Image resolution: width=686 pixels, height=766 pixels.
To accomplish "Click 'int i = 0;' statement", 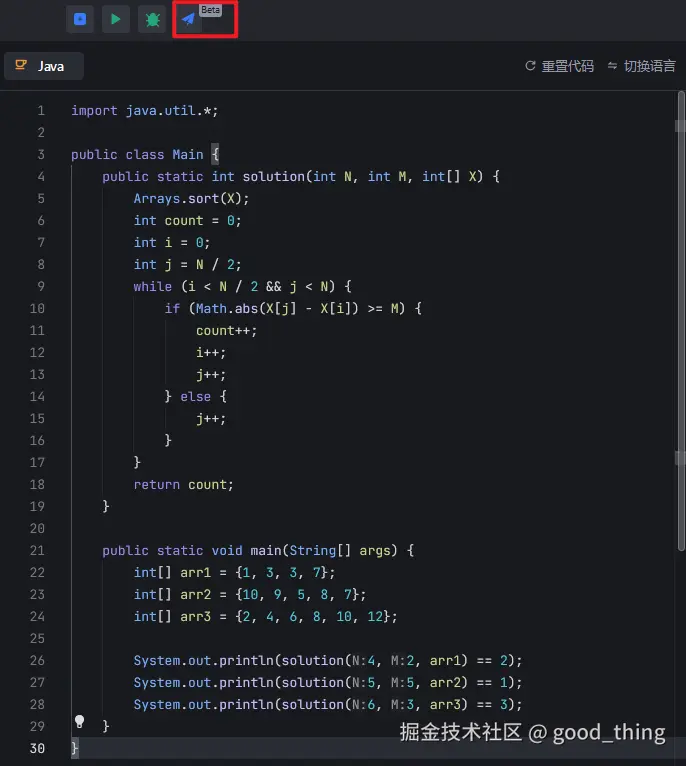I will (172, 243).
